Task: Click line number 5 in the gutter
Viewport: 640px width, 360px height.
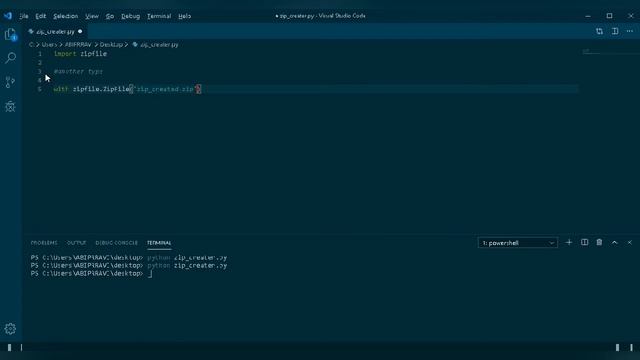Action: 40,89
